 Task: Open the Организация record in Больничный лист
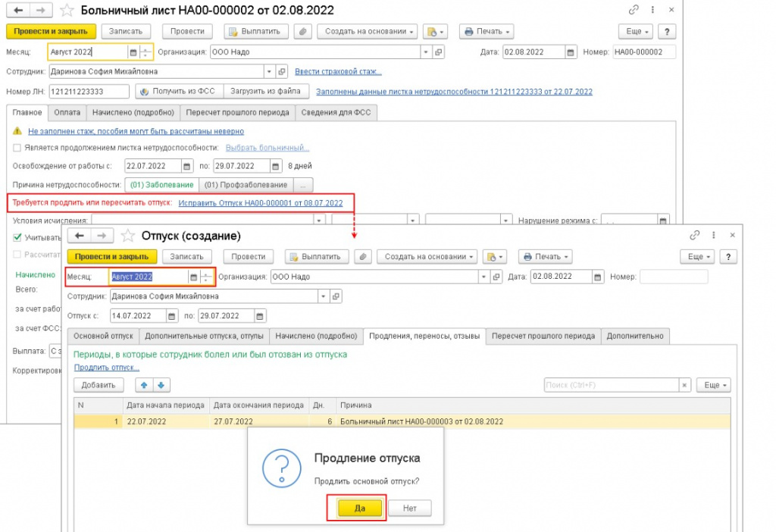click(439, 52)
